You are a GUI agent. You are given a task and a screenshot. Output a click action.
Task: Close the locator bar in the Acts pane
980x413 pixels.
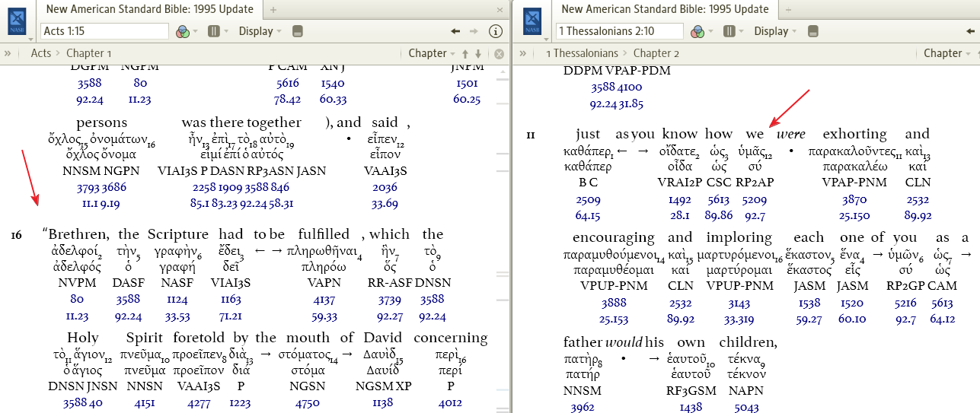[x=500, y=54]
